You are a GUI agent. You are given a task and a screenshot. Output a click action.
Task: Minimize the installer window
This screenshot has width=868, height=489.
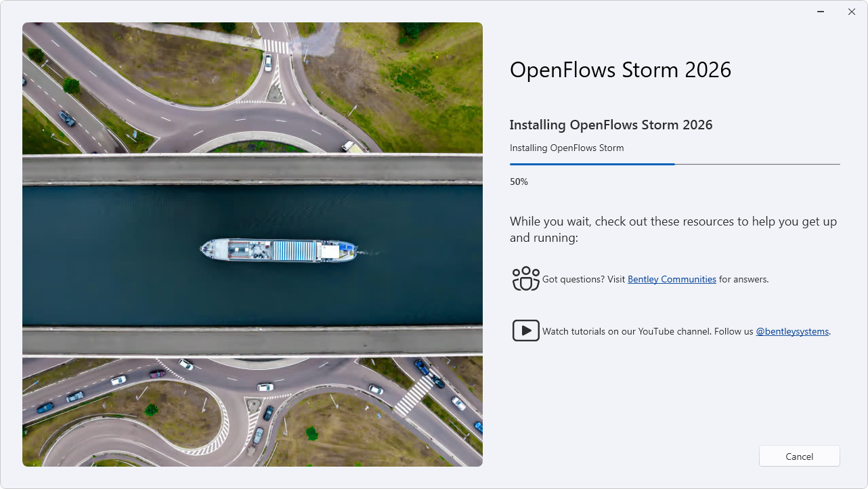pyautogui.click(x=821, y=12)
